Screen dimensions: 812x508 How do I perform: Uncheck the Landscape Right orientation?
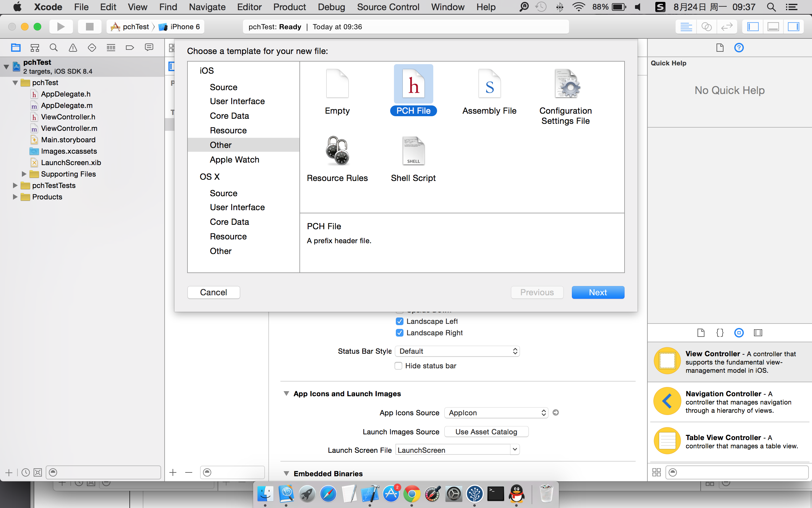(399, 333)
